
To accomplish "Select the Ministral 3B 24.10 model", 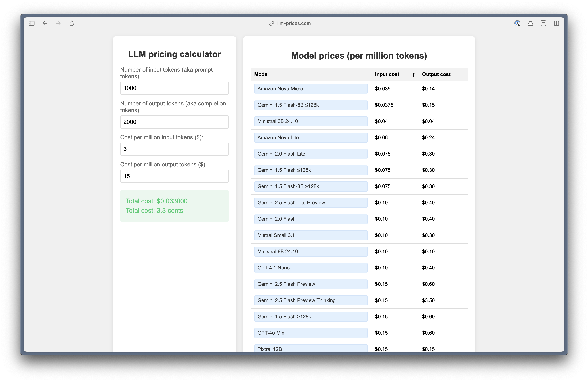I will click(311, 121).
